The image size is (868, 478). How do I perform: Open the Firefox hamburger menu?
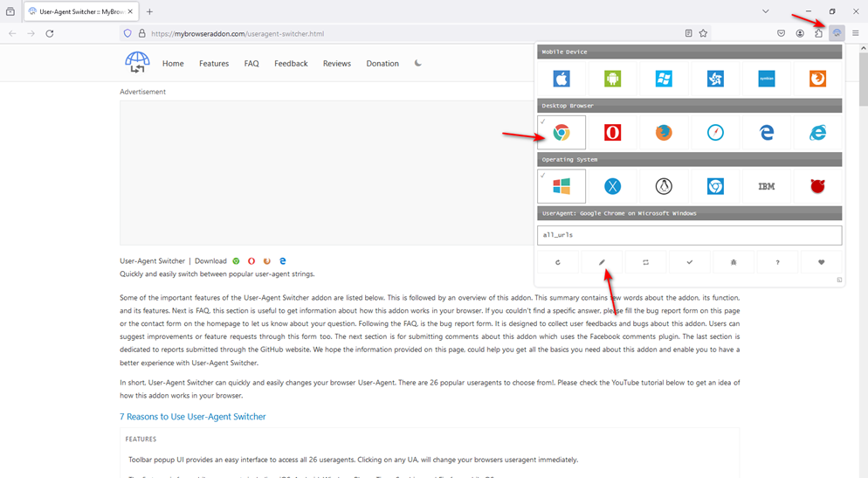coord(855,33)
